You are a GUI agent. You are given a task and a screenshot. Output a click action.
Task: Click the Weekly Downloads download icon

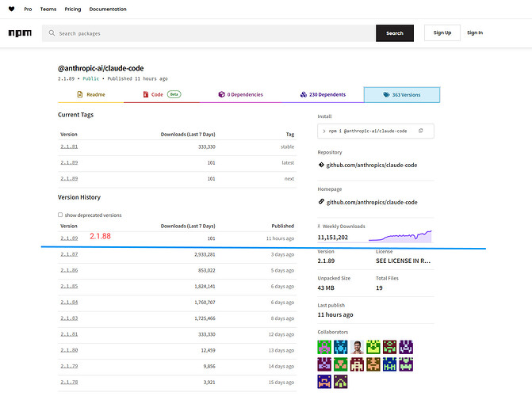click(x=319, y=227)
